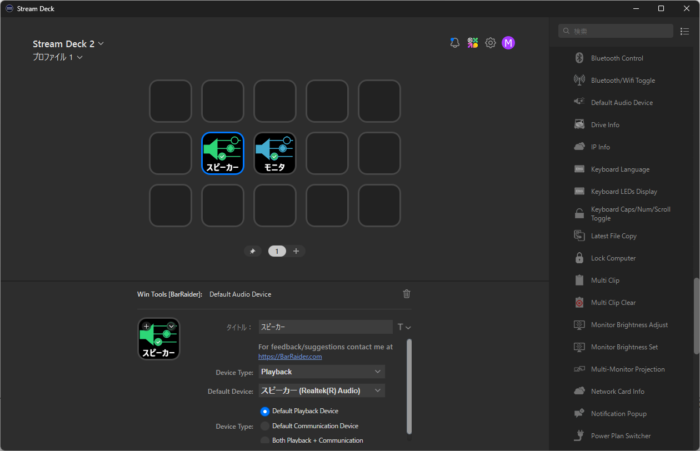The width and height of the screenshot is (700, 451).
Task: Select the Multi-Monitor Projection text label
Action: pos(628,369)
